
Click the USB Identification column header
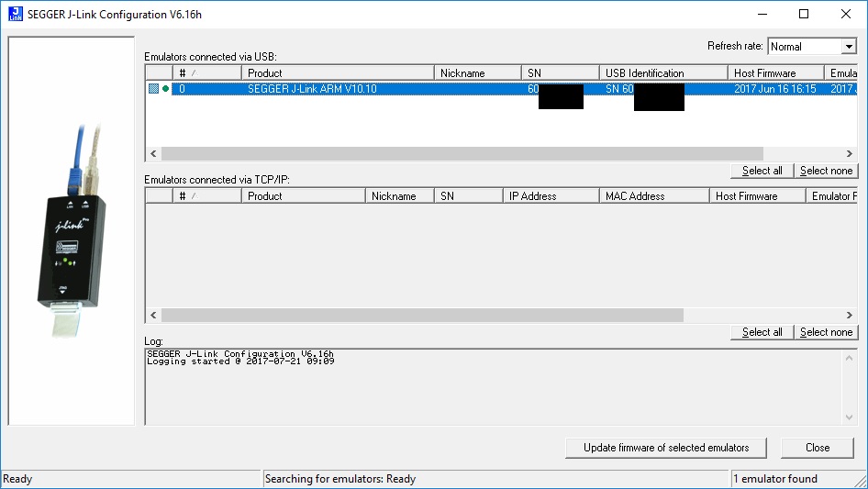tap(663, 73)
